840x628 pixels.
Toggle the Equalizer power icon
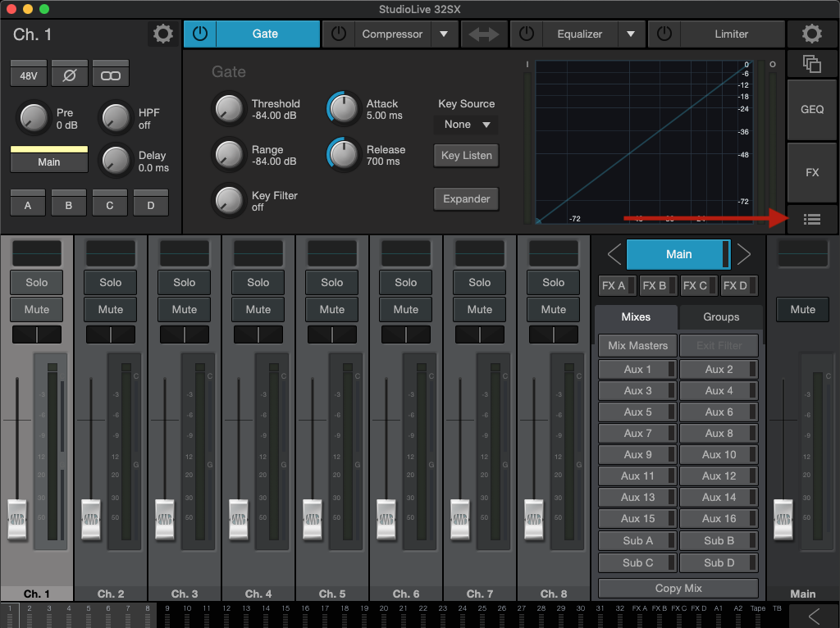(x=527, y=34)
